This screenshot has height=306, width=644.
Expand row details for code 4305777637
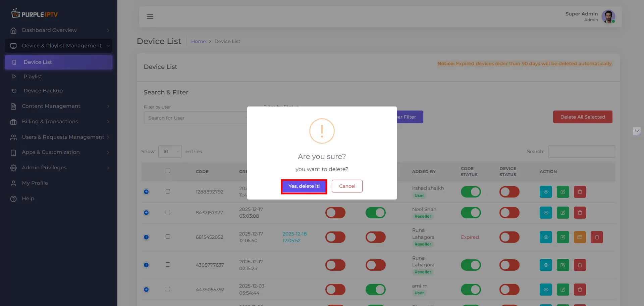[x=146, y=265]
